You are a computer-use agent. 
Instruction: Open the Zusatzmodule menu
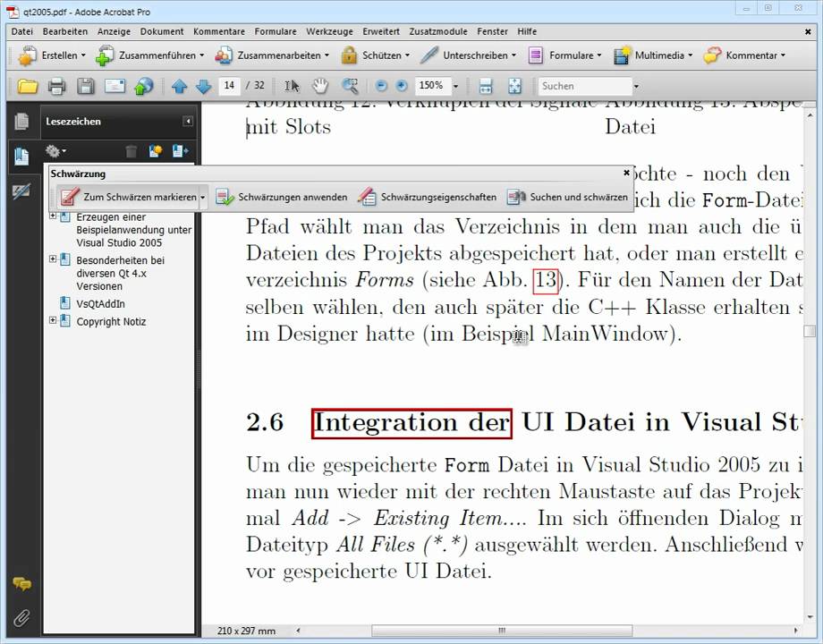[x=438, y=31]
